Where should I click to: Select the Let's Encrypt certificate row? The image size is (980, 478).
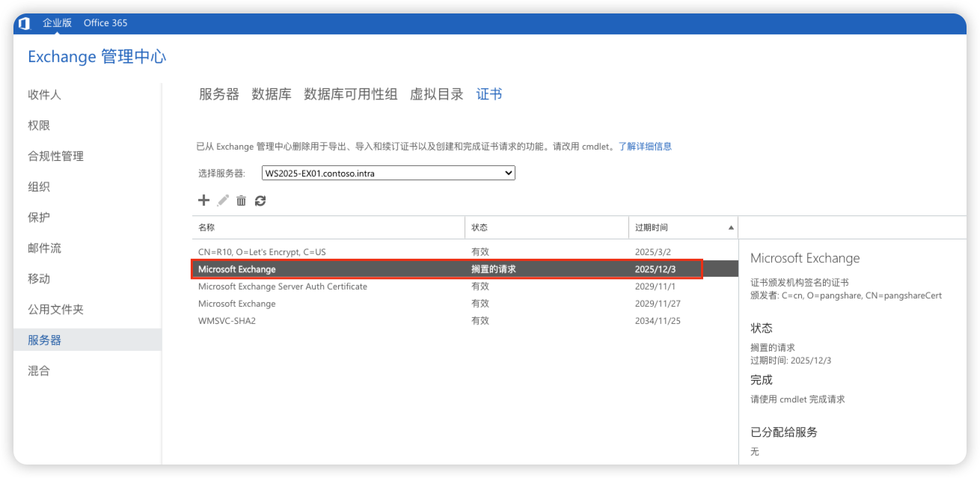[x=262, y=252]
